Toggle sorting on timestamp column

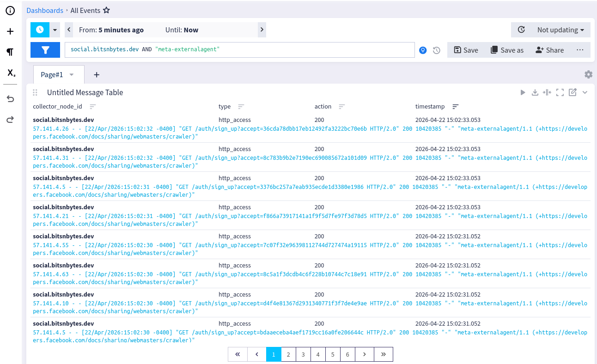(x=456, y=107)
